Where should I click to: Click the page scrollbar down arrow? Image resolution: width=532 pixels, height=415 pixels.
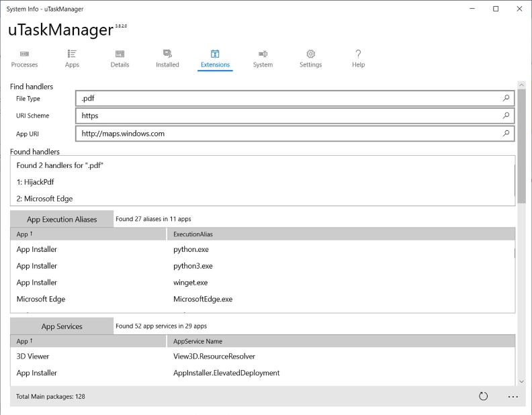(521, 381)
